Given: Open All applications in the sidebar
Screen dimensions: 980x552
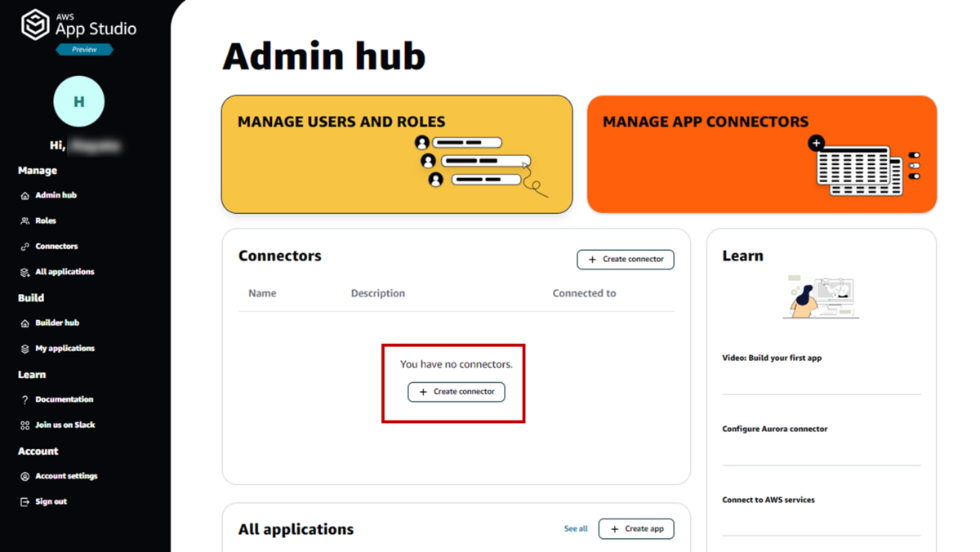Looking at the screenshot, I should tap(65, 272).
